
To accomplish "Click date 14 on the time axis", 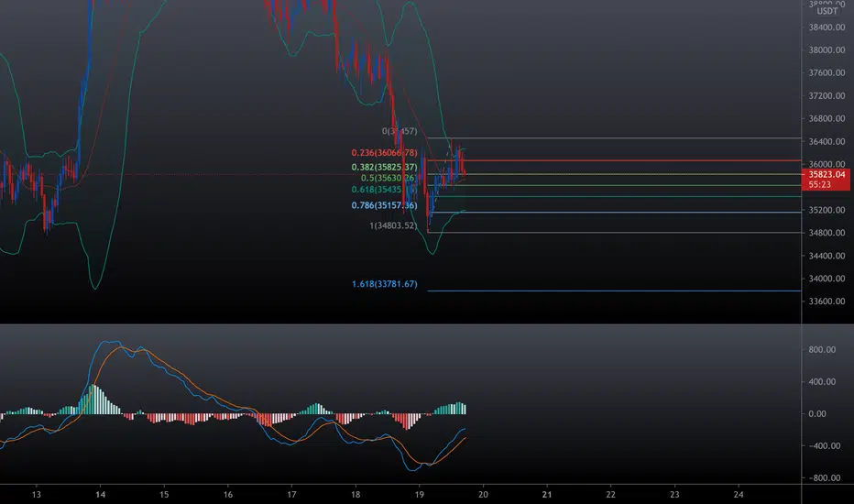I will click(100, 495).
